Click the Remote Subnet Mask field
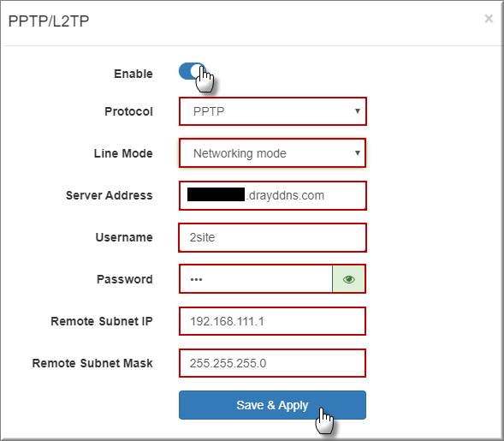Image resolution: width=504 pixels, height=441 pixels. click(x=273, y=363)
